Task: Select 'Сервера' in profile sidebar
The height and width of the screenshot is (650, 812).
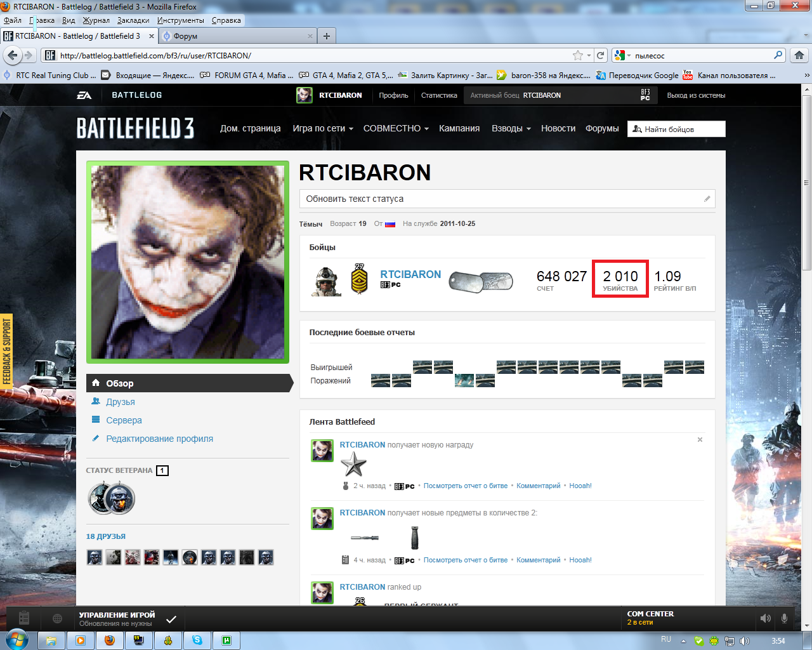Action: (x=124, y=420)
